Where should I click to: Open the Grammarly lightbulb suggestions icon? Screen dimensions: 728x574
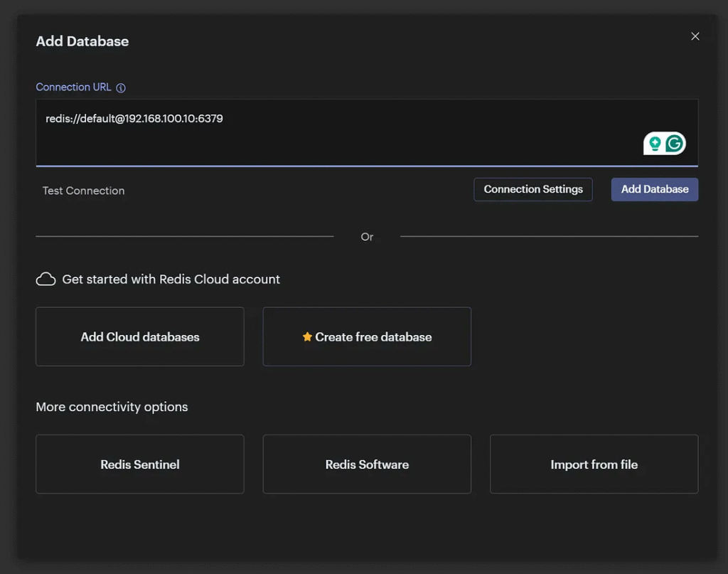click(655, 144)
